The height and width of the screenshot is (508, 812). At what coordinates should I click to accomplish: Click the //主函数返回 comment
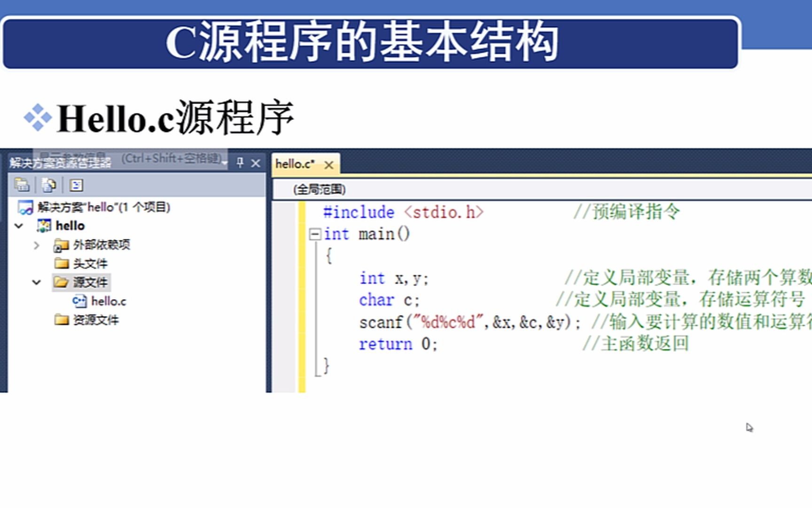pyautogui.click(x=635, y=343)
